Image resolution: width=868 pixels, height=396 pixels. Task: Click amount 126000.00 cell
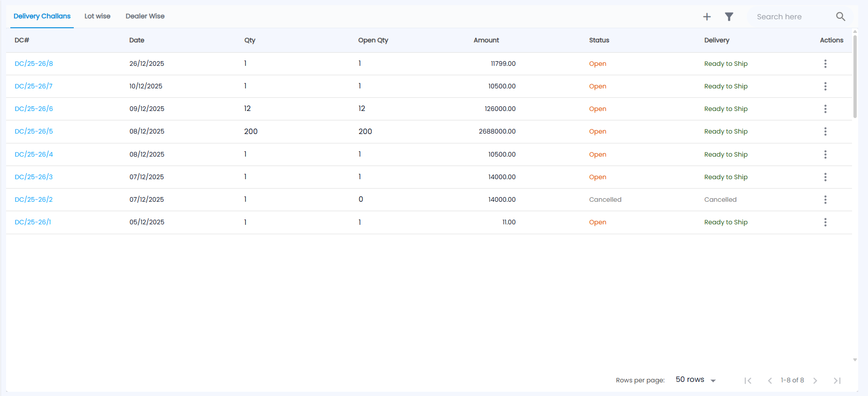[500, 109]
